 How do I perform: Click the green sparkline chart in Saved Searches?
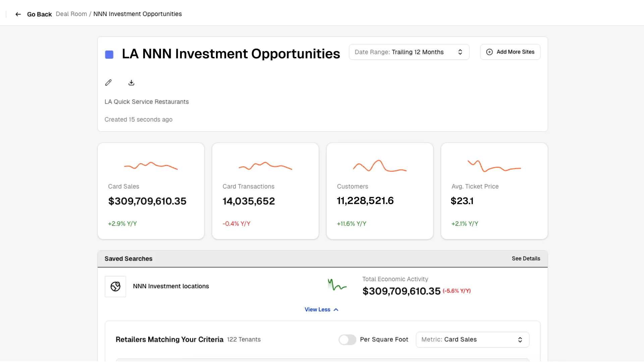pos(337,285)
